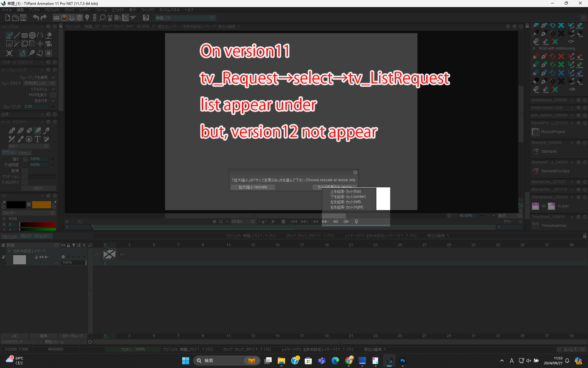Click the Open Project folder icon
588x368 pixels.
[15, 18]
